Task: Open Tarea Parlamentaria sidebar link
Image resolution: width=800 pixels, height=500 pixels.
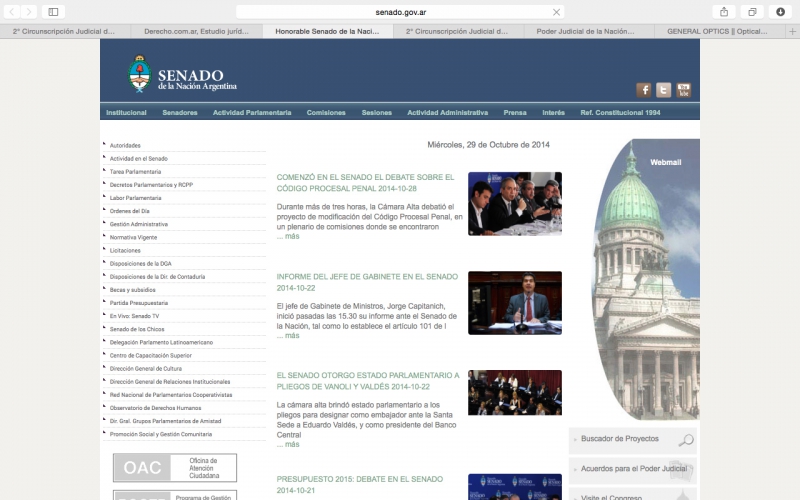Action: 135,172
